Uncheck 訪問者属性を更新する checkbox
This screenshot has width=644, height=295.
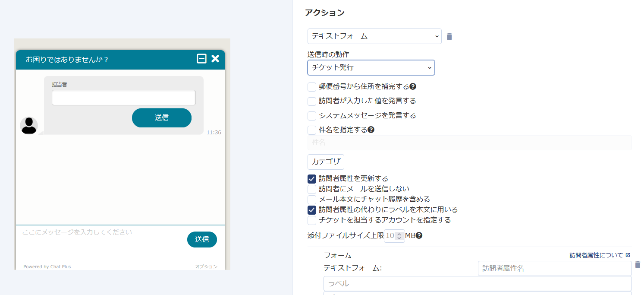click(x=312, y=179)
